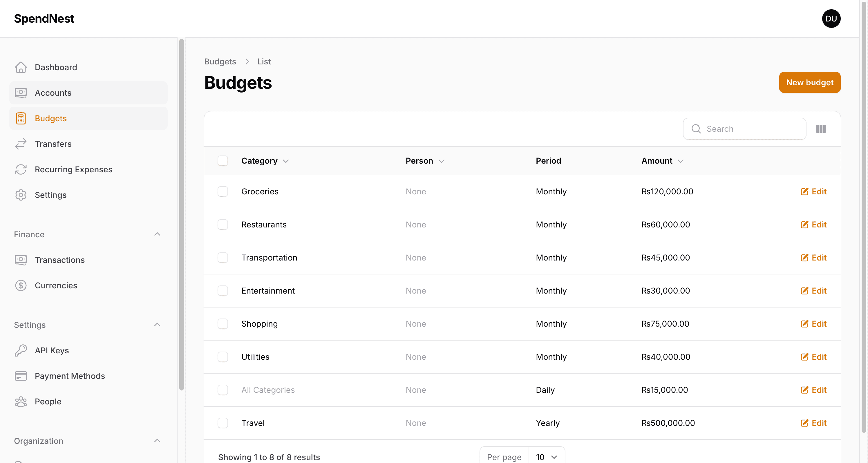Viewport: 868px width, 463px height.
Task: Click the Daily period cell
Action: click(545, 390)
